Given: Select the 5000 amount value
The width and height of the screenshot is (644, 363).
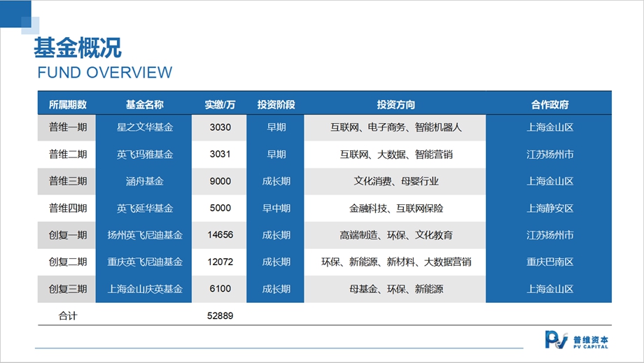Looking at the screenshot, I should [x=220, y=208].
